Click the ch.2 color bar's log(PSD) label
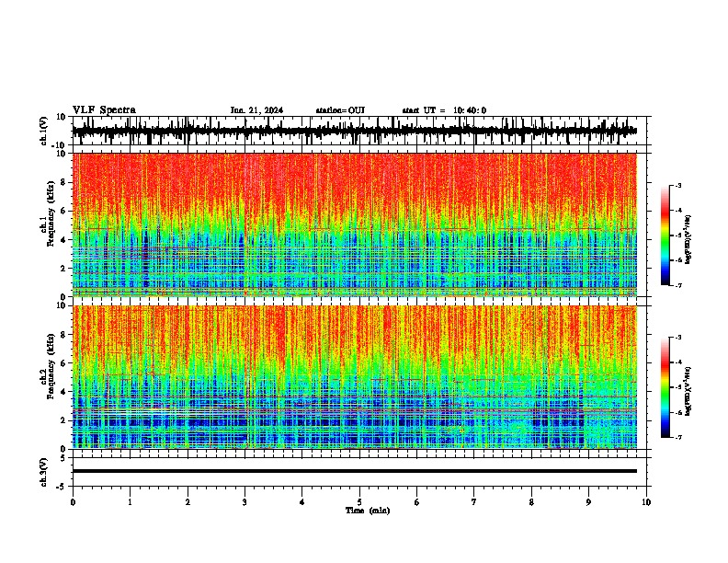The height and width of the screenshot is (563, 728). coord(688,391)
